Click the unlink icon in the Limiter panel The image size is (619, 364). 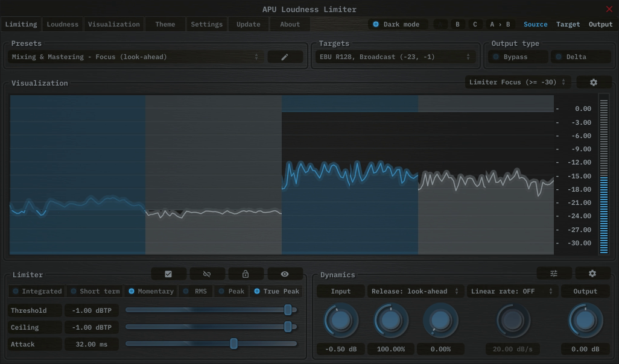207,274
